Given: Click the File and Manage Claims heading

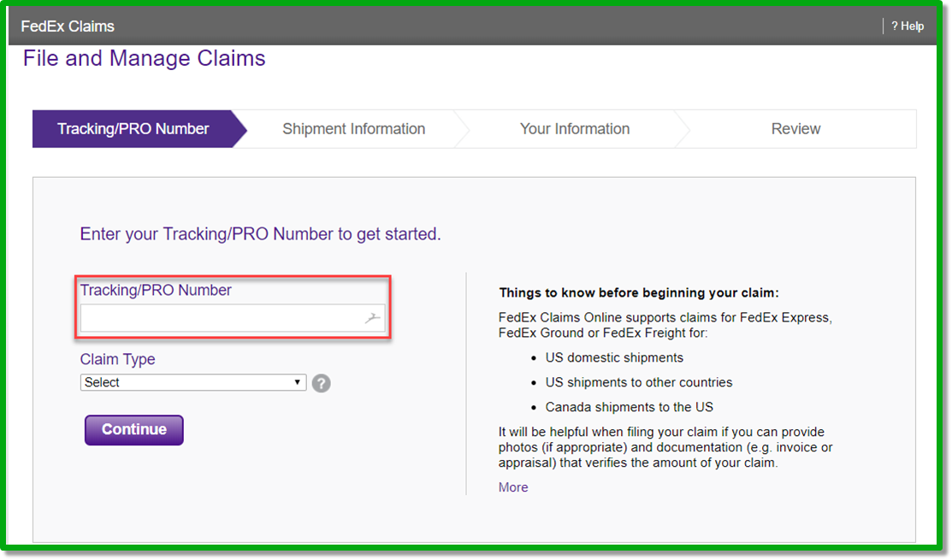Looking at the screenshot, I should click(145, 58).
